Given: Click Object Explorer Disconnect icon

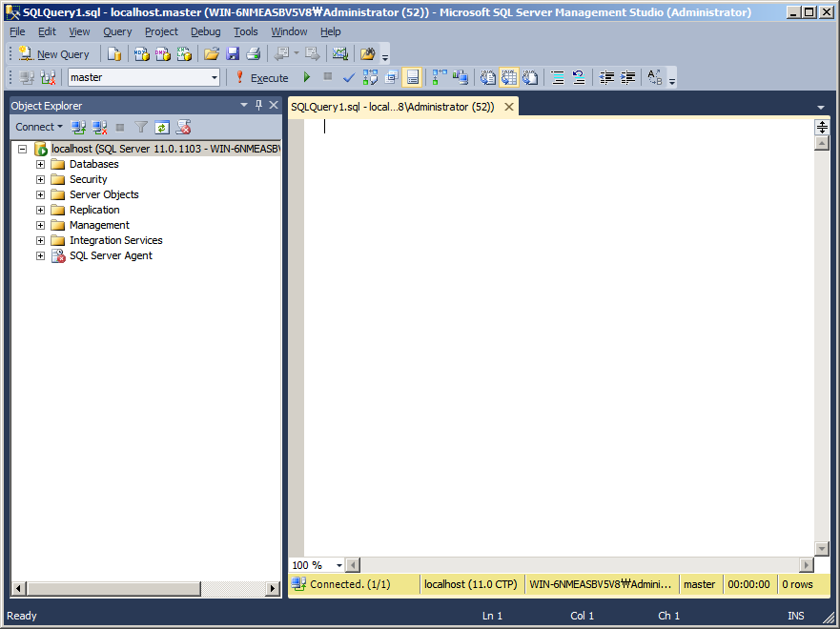Looking at the screenshot, I should [100, 128].
